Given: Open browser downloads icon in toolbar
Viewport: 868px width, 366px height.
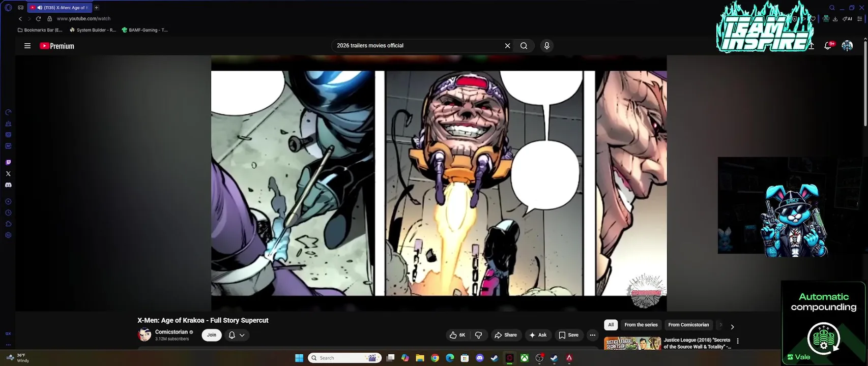Looking at the screenshot, I should click(835, 19).
